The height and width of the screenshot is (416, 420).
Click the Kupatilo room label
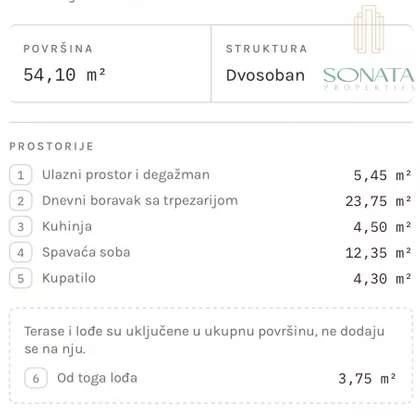click(69, 278)
